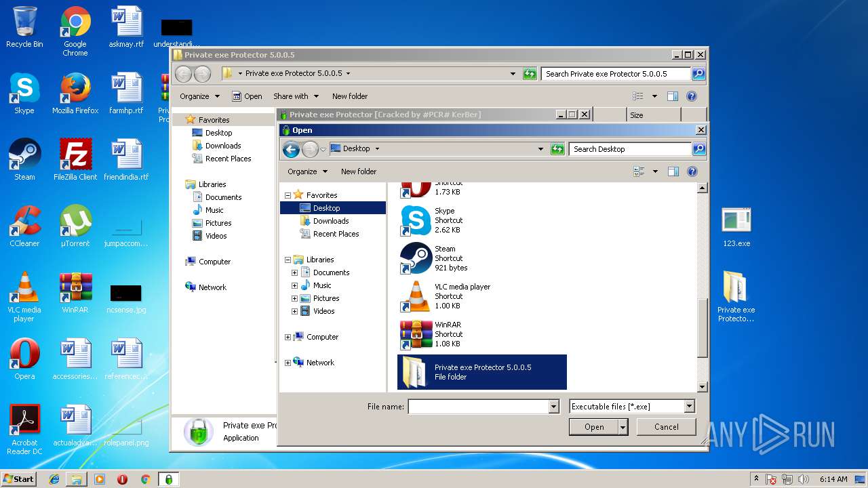Select the Skype shortcut in file list
Screen dimensions: 868x488
click(x=481, y=220)
